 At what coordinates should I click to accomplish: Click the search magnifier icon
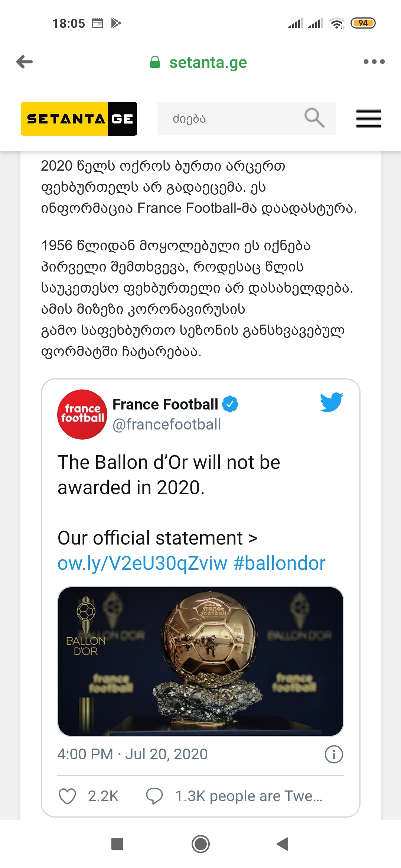tap(314, 118)
